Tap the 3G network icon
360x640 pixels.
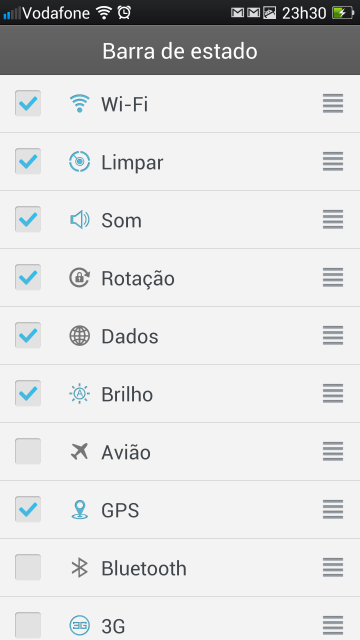click(x=79, y=625)
